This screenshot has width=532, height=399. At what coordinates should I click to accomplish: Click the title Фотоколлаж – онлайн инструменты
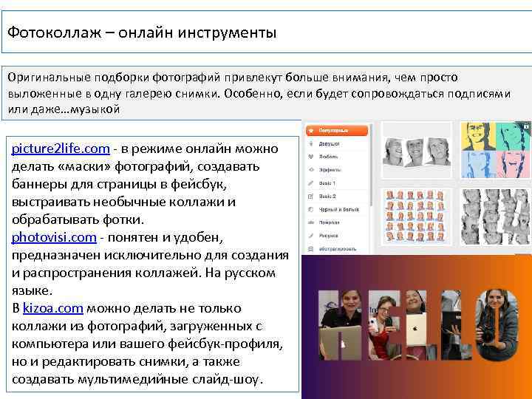(x=142, y=33)
